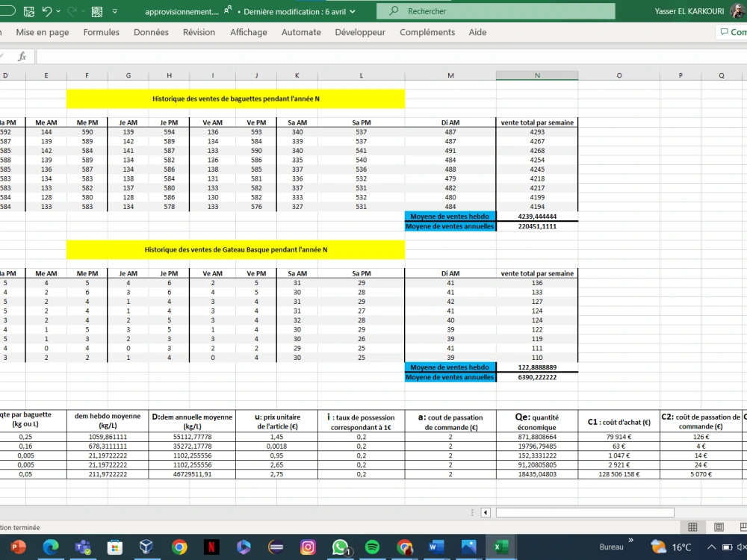Select the Révision tab
Image resolution: width=747 pixels, height=560 pixels.
(x=199, y=32)
